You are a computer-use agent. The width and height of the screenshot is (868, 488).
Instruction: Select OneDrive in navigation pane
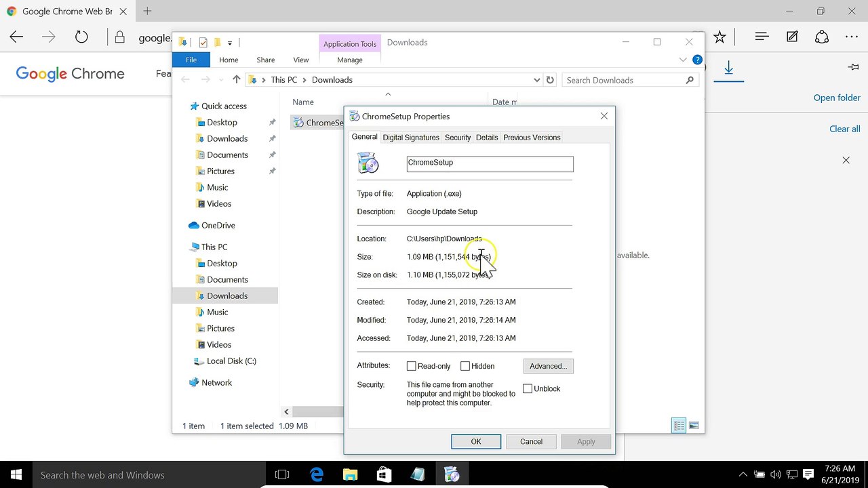click(218, 225)
